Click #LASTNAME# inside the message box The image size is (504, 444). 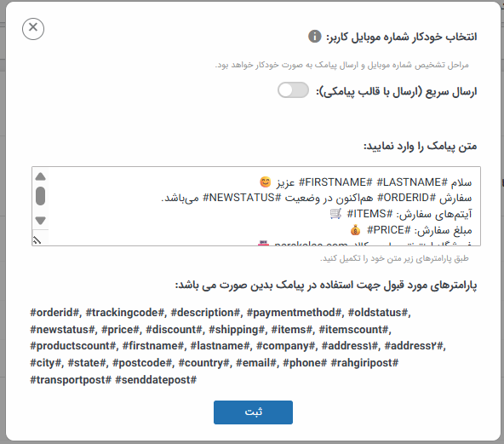point(412,182)
